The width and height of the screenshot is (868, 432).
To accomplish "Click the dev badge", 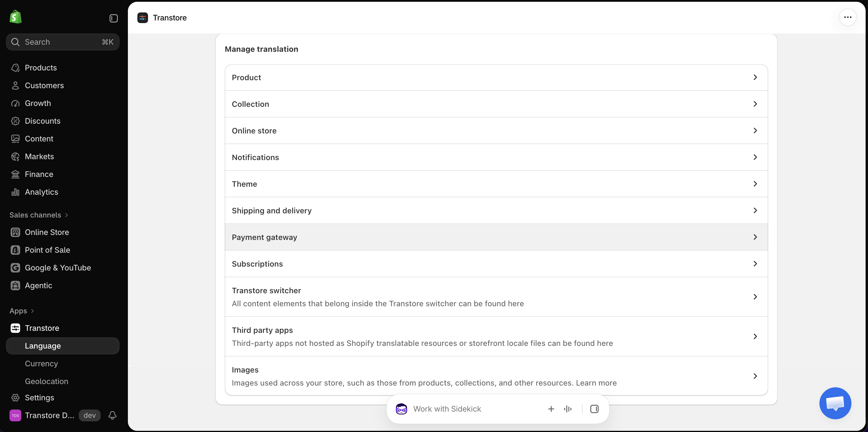I will pos(90,415).
